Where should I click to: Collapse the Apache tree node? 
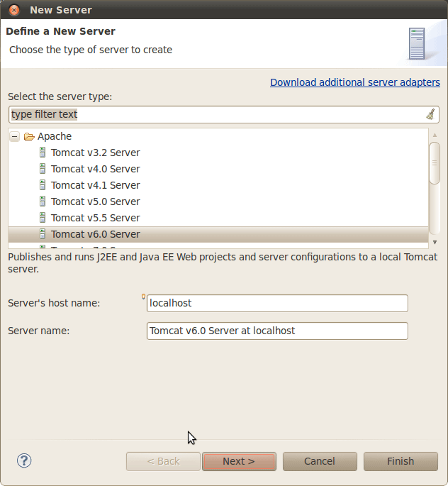click(15, 136)
